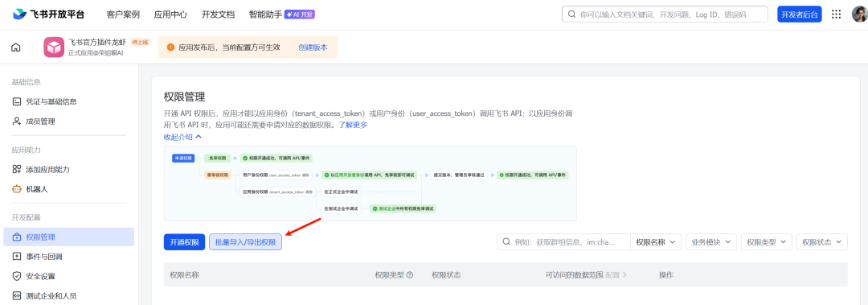Open the 权限状态 filter dropdown
The height and width of the screenshot is (305, 868).
click(822, 242)
